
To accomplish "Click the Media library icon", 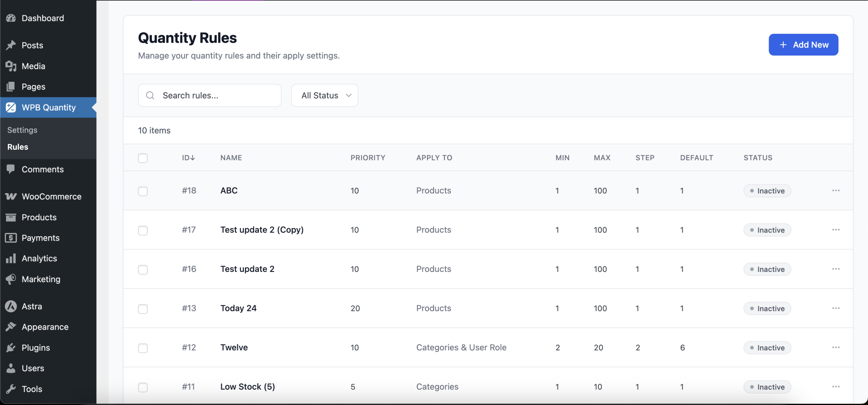I will click(11, 66).
